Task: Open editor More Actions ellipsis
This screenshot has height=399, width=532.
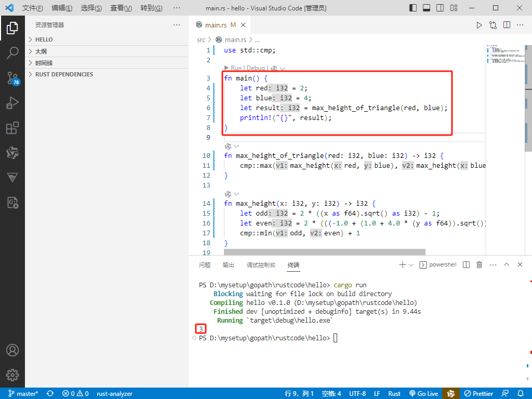Action: tap(520, 25)
